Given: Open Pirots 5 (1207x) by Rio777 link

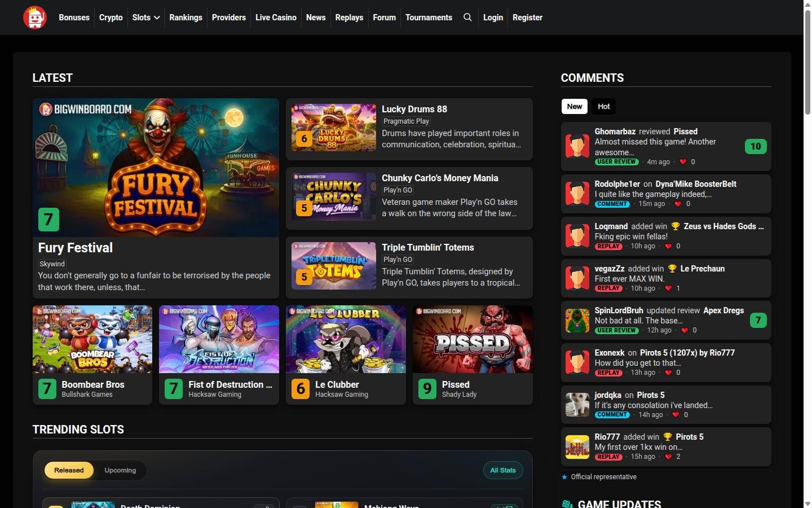Looking at the screenshot, I should (687, 353).
